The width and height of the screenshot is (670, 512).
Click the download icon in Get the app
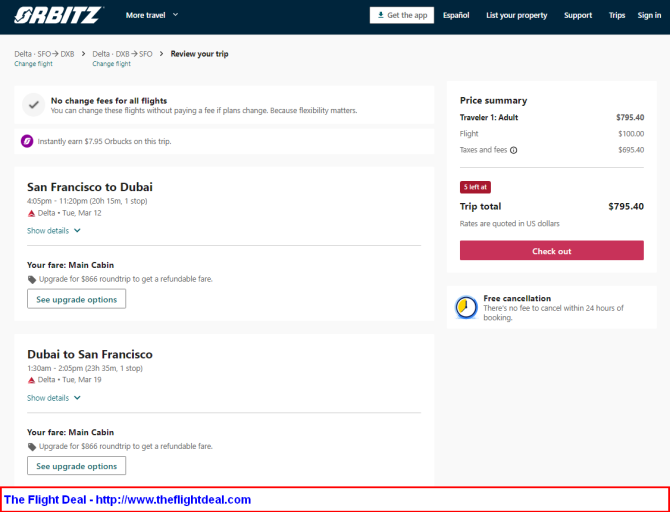380,15
